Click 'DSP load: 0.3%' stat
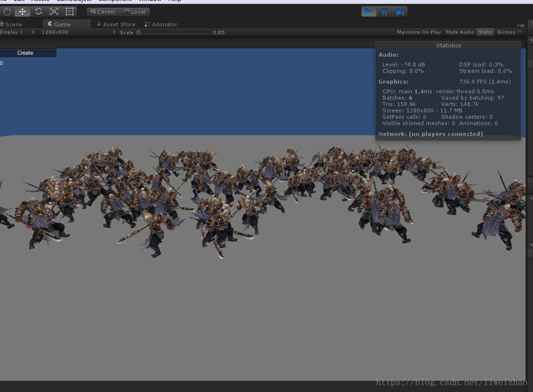 click(481, 65)
